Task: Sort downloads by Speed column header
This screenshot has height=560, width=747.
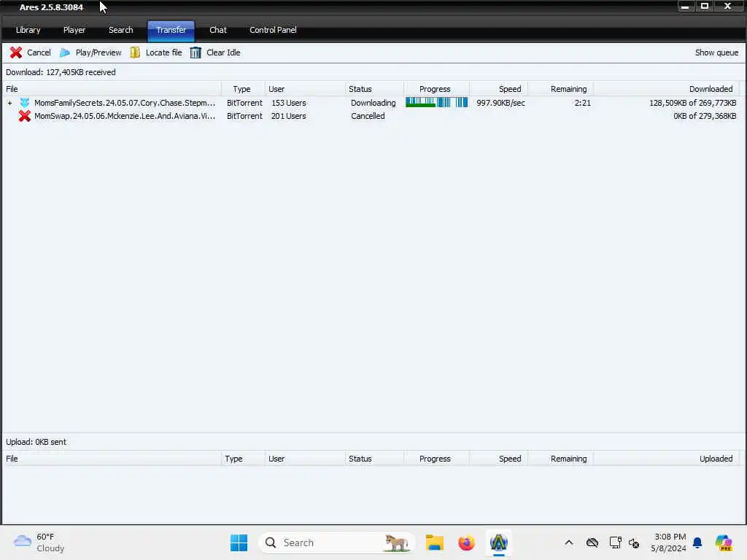Action: click(x=498, y=89)
